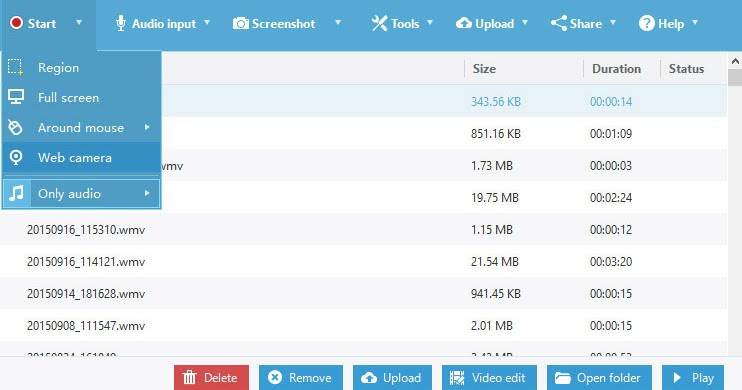The width and height of the screenshot is (742, 390).
Task: Choose Full screen recording option
Action: coord(81,97)
